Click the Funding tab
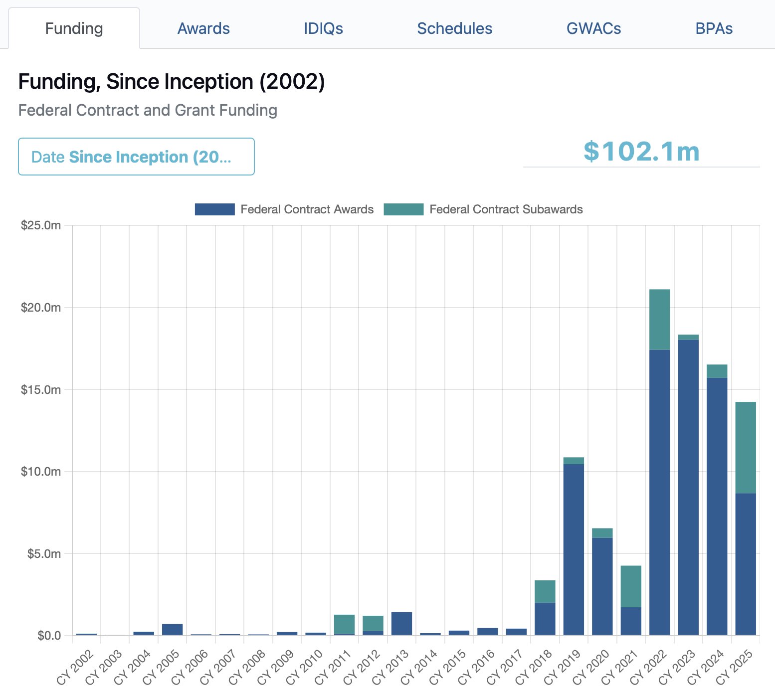 (x=74, y=28)
